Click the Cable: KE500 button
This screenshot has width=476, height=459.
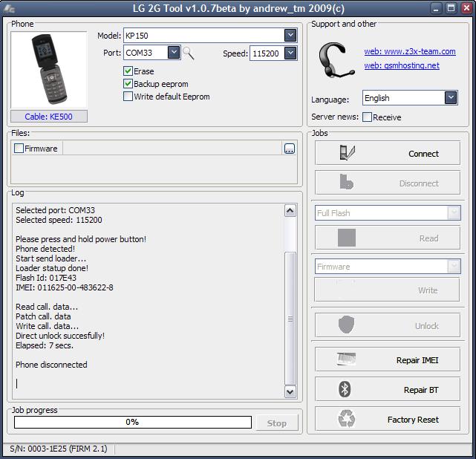click(49, 117)
